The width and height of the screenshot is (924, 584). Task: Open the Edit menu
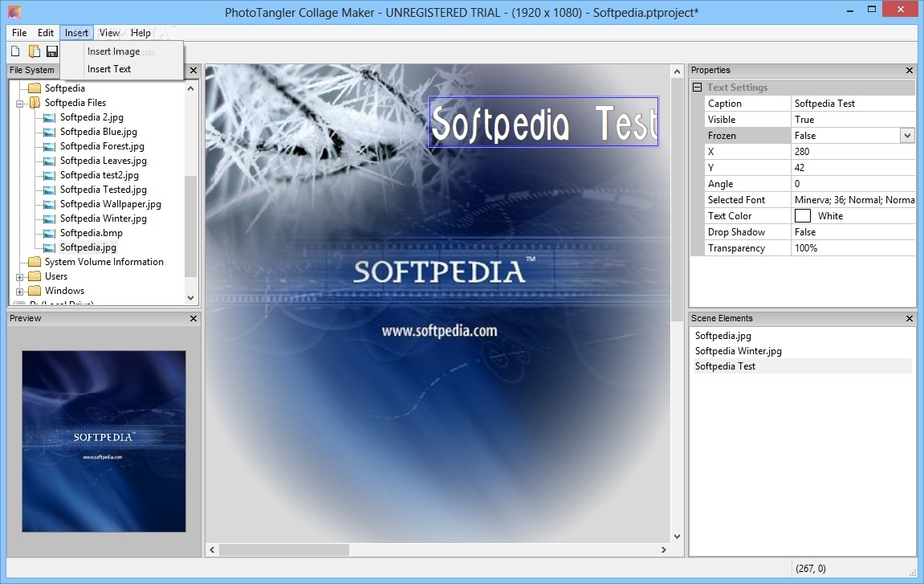(46, 33)
